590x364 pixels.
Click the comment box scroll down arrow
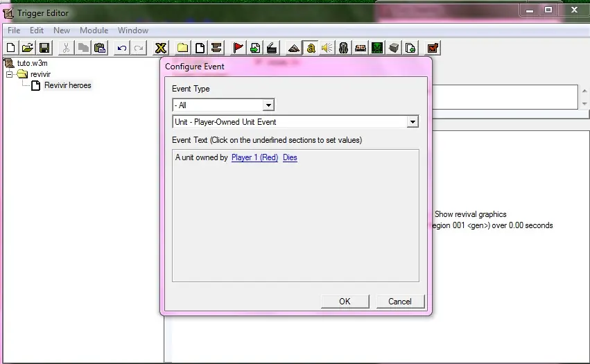(x=584, y=103)
